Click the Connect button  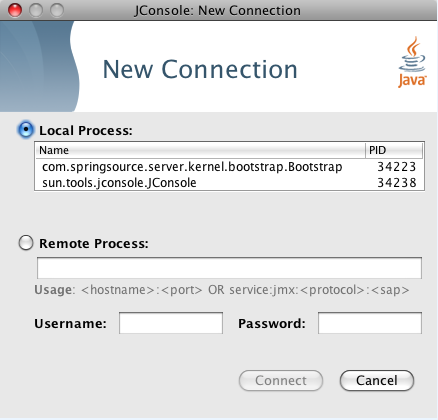coord(281,380)
